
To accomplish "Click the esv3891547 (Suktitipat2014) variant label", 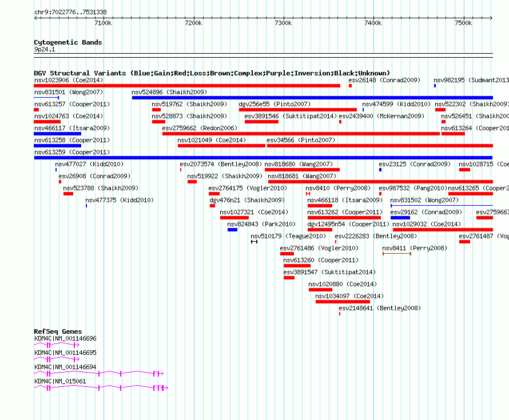I will [x=329, y=272].
